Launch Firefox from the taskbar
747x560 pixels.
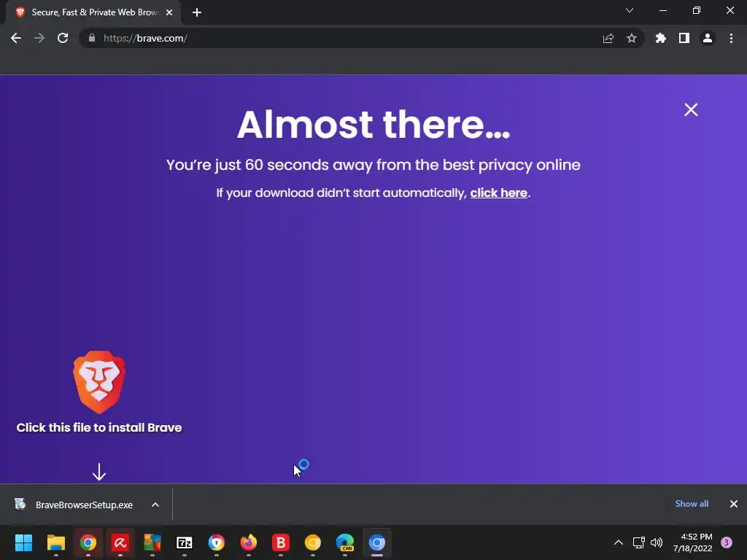pyautogui.click(x=248, y=542)
